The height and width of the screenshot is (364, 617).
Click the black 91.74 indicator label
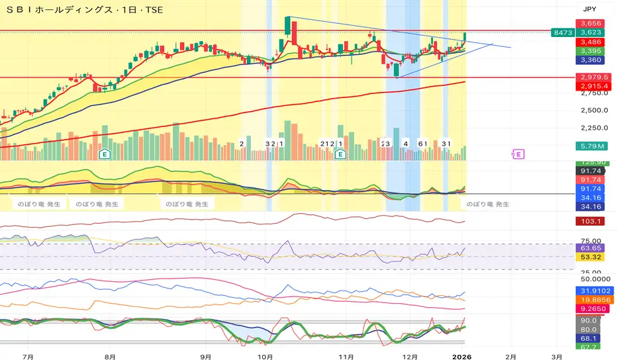[x=591, y=171]
